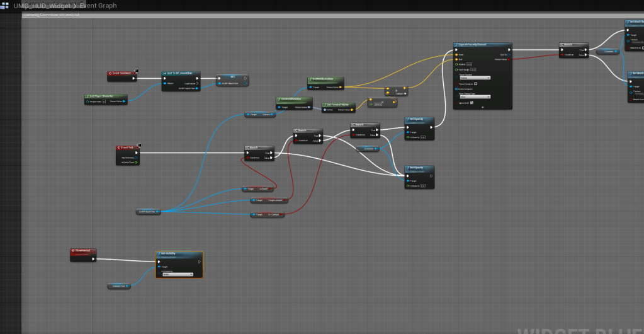Toggle the Trace Complex checkbox
644x334 pixels.
[475, 83]
